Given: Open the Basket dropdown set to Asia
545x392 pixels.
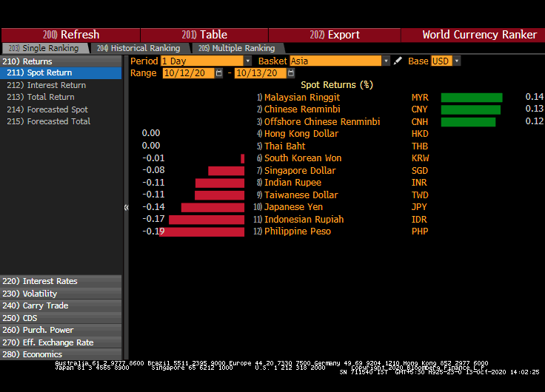Looking at the screenshot, I should [x=386, y=61].
